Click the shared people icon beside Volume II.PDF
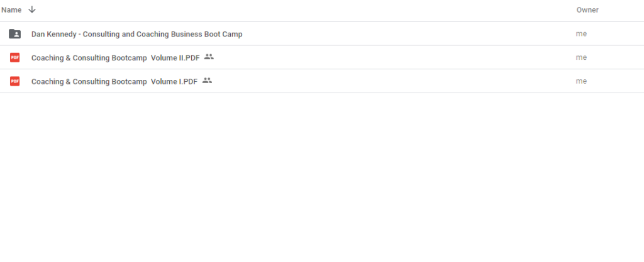This screenshot has width=644, height=262. point(209,57)
